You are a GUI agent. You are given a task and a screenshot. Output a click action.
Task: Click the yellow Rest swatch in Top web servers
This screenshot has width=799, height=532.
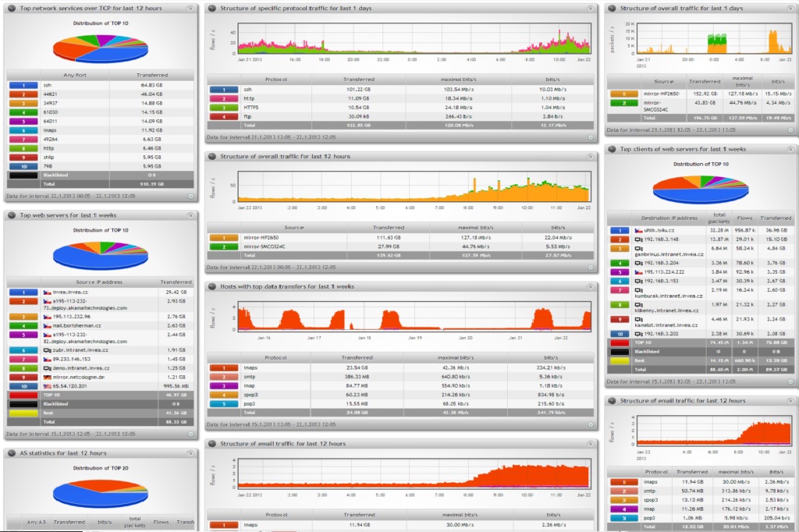point(23,413)
